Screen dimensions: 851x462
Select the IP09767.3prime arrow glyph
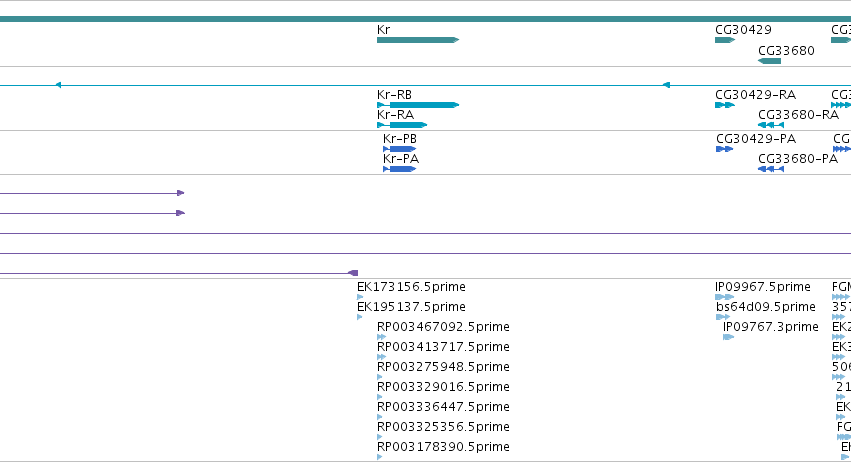728,337
